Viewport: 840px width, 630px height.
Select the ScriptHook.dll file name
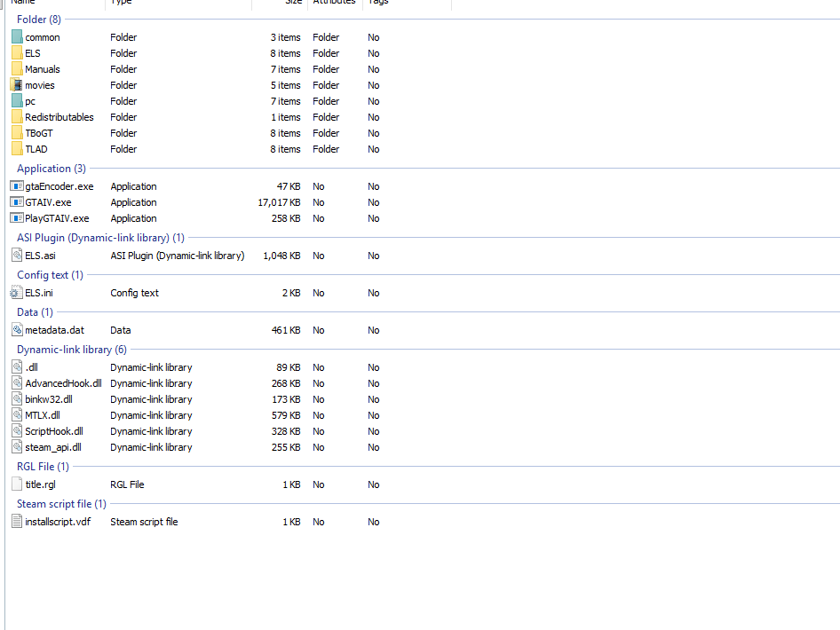[54, 431]
